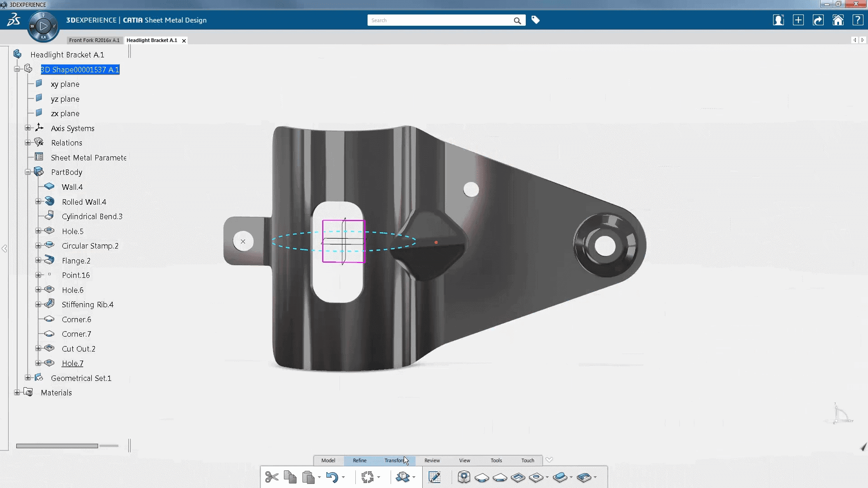
Task: Select the Copy tool icon
Action: pyautogui.click(x=291, y=477)
